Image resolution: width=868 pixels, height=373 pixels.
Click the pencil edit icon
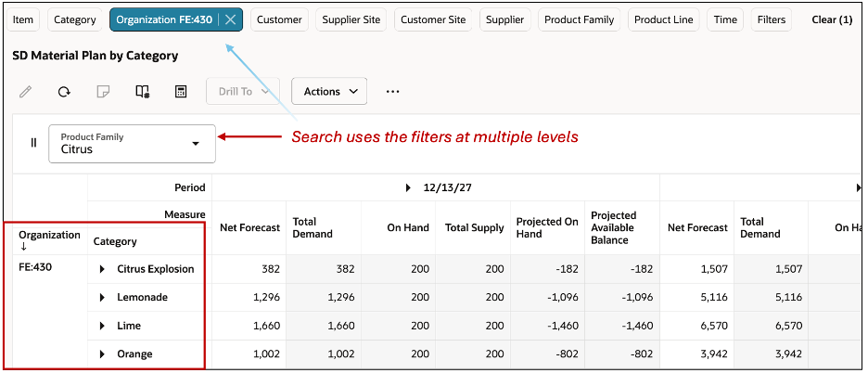(x=25, y=92)
